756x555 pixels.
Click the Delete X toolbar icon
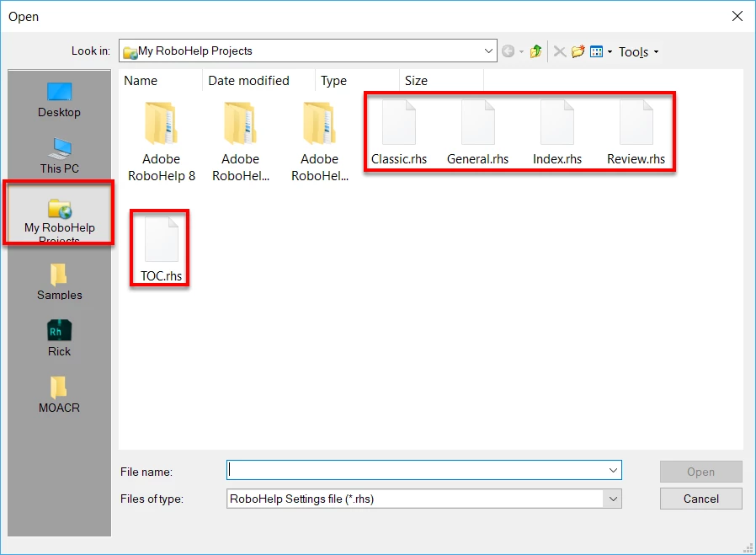559,51
